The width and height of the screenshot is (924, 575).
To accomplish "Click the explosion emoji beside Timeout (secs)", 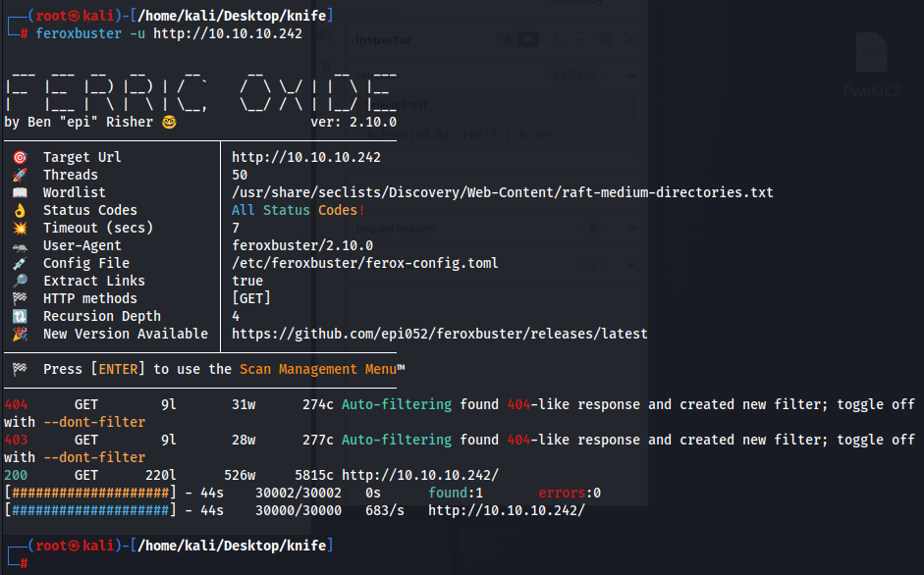I will pyautogui.click(x=20, y=228).
